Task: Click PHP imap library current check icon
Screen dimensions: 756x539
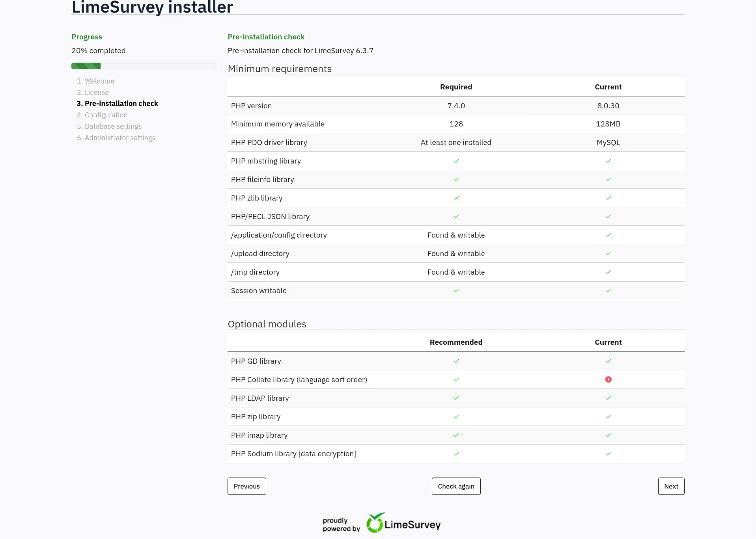Action: click(608, 435)
